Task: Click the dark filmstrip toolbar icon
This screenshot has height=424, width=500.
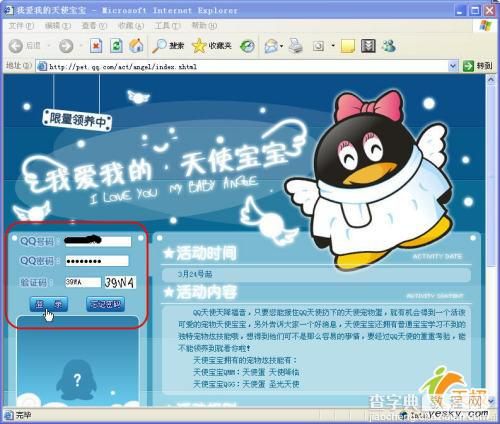Action: [368, 46]
